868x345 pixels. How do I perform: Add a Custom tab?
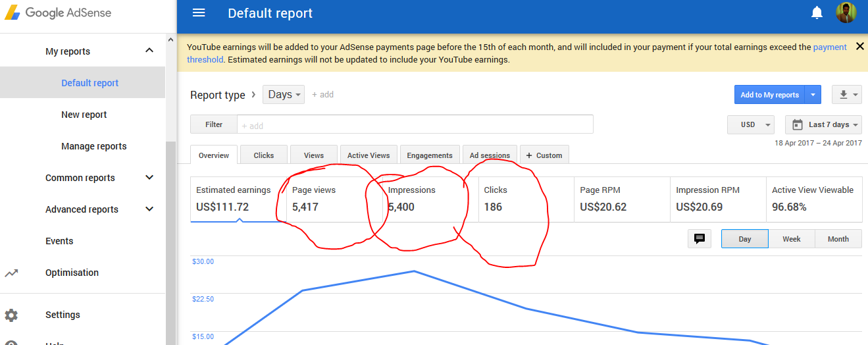point(544,155)
